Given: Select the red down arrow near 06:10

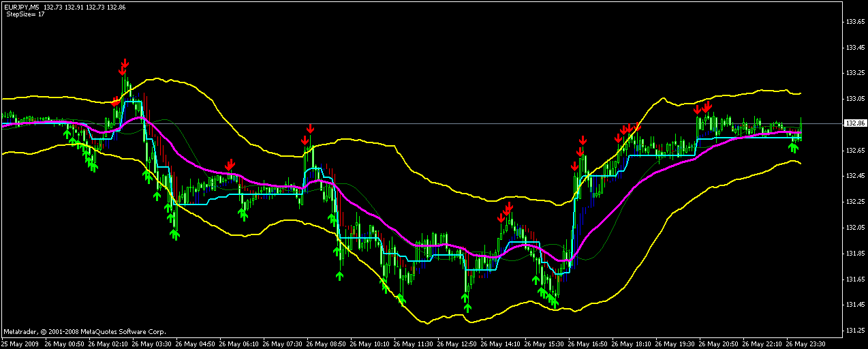Looking at the screenshot, I should 230,164.
